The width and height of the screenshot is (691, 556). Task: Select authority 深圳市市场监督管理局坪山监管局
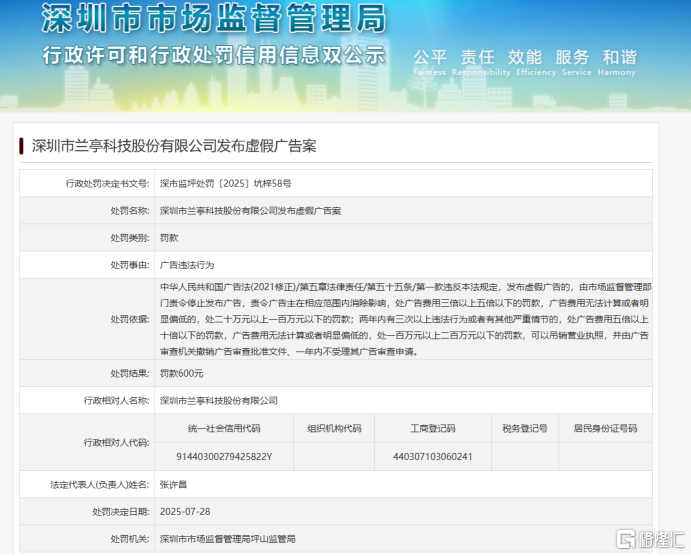point(227,539)
